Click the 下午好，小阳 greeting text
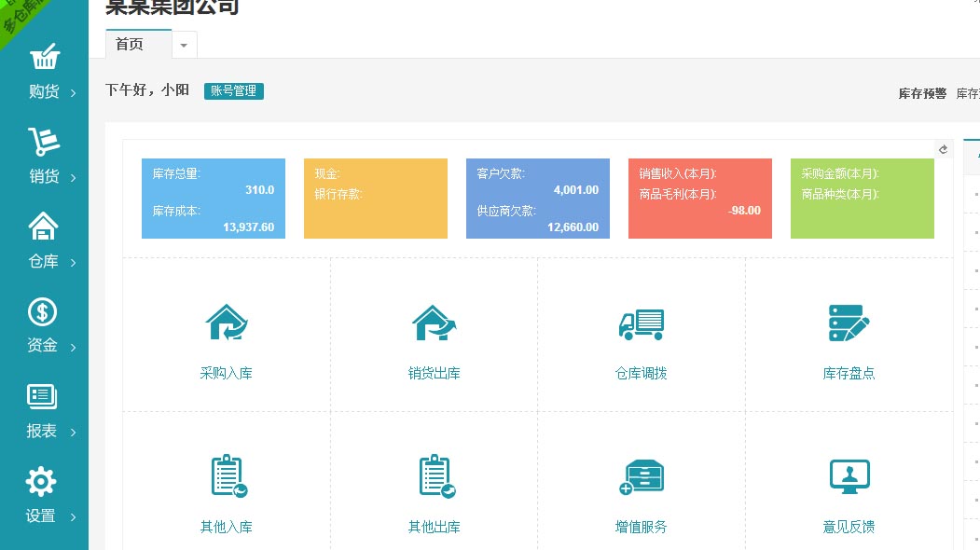Viewport: 980px width, 550px height. [147, 90]
